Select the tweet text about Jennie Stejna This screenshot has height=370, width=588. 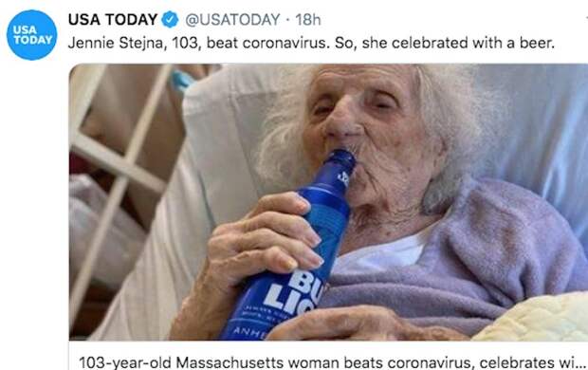tap(311, 43)
